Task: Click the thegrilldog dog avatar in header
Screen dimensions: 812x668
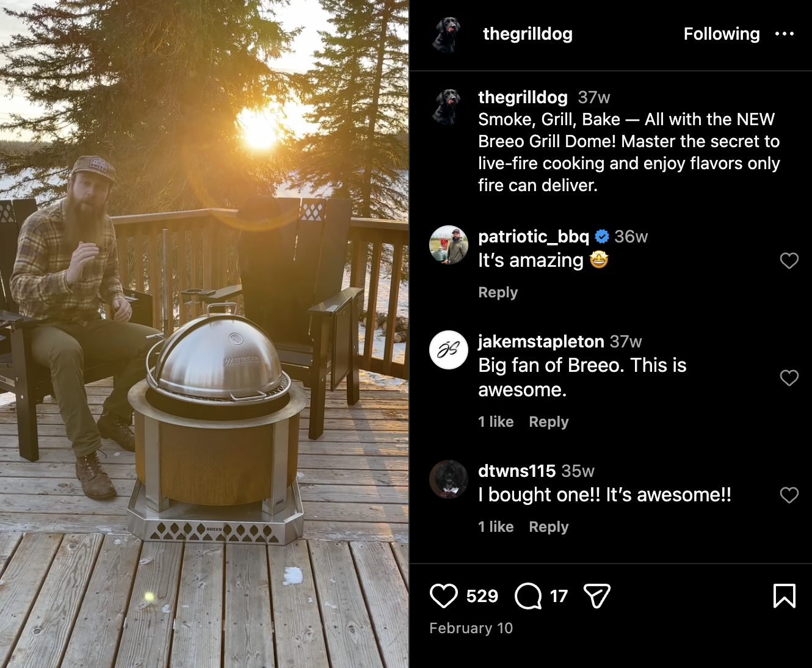Action: (447, 34)
